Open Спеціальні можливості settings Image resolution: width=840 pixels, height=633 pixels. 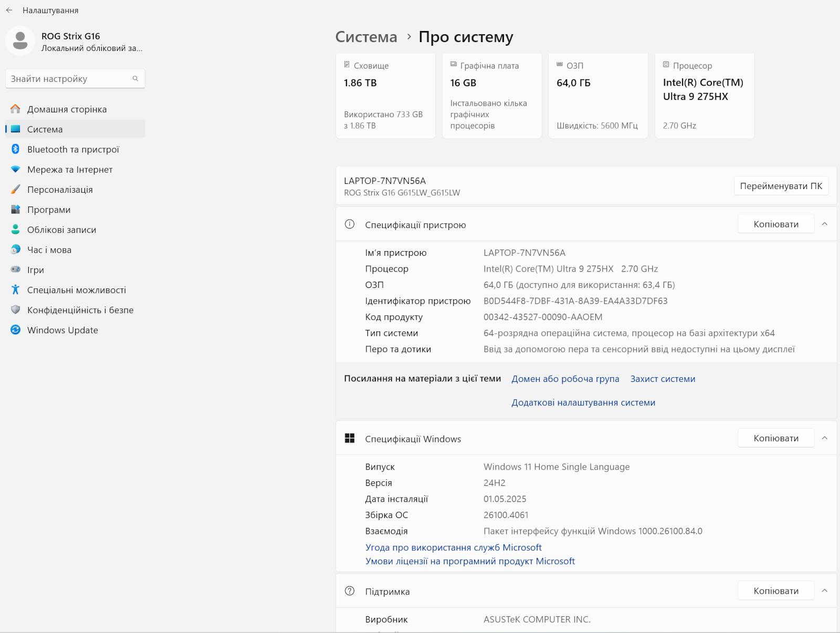(x=76, y=290)
